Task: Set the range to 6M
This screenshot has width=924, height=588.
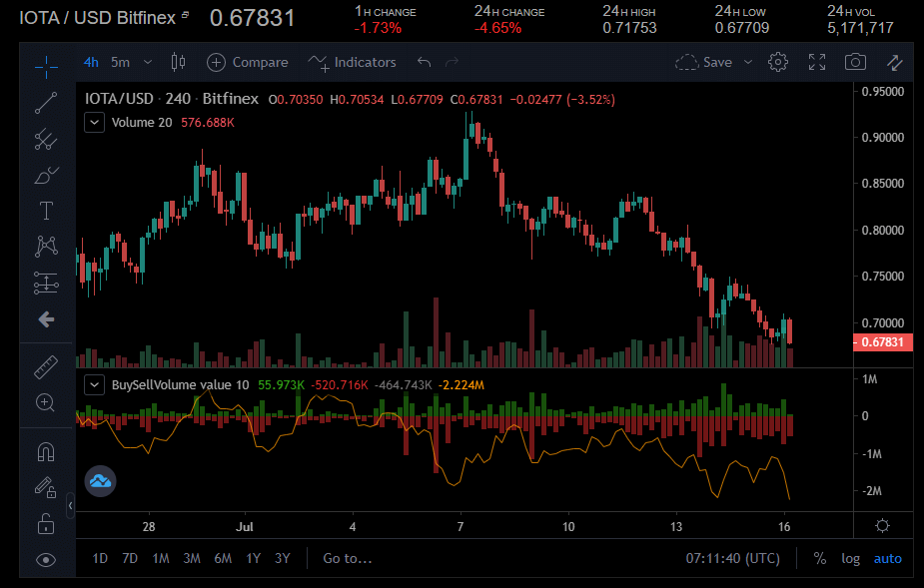Action: pos(223,558)
